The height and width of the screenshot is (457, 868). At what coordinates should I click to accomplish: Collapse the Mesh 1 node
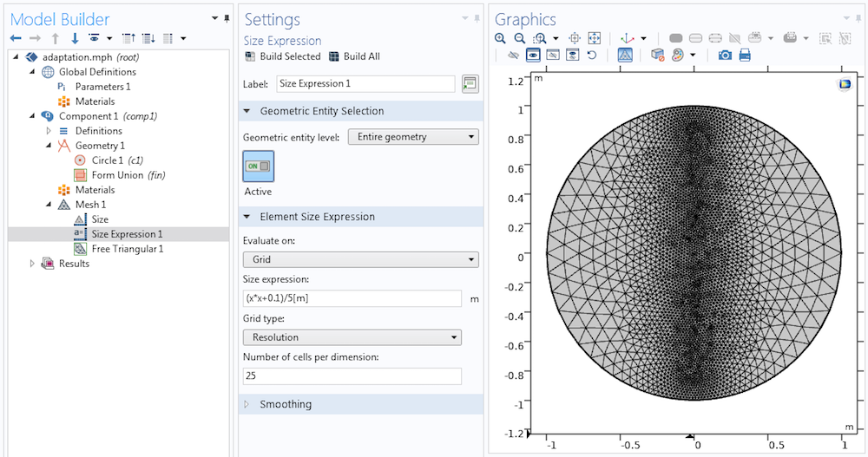(x=49, y=205)
